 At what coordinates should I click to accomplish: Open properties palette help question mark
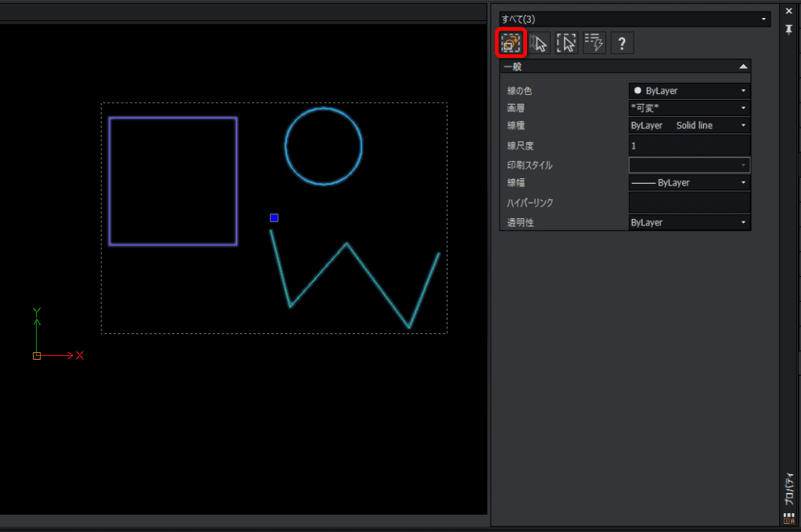point(622,43)
